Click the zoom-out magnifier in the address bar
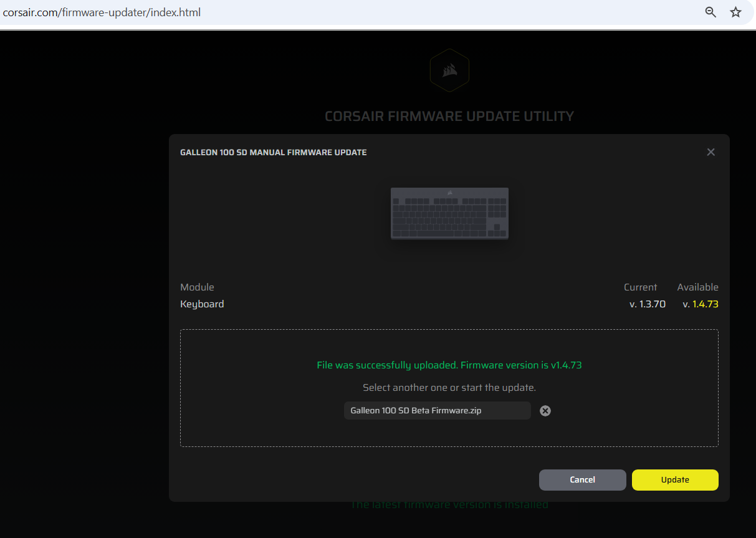 pyautogui.click(x=710, y=12)
